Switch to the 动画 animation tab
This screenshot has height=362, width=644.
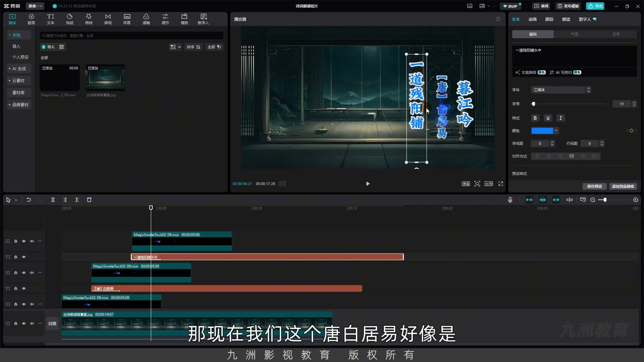pyautogui.click(x=533, y=19)
